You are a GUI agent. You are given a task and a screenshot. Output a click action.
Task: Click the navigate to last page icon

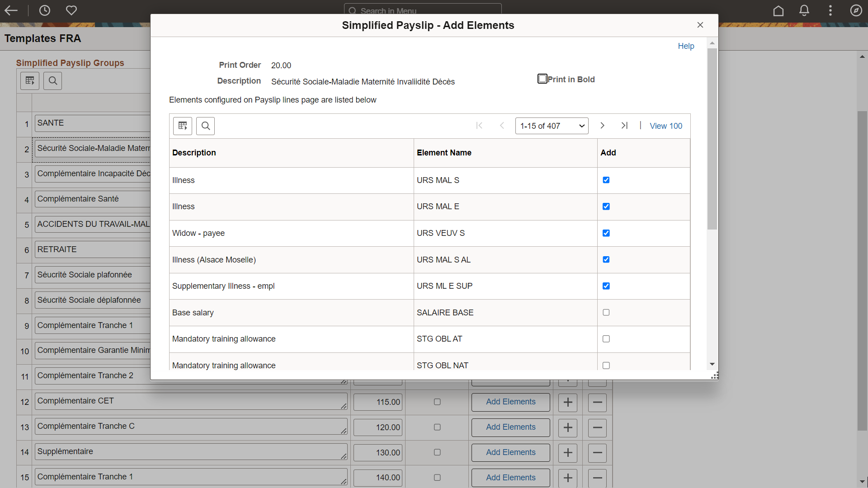(625, 125)
